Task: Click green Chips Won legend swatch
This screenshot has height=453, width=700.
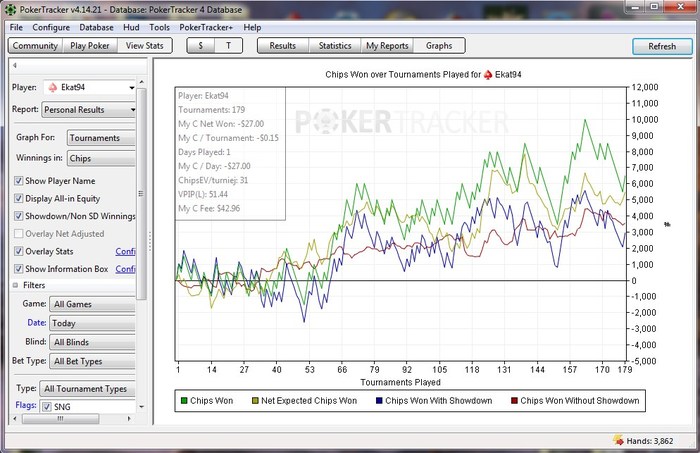Action: [x=184, y=401]
